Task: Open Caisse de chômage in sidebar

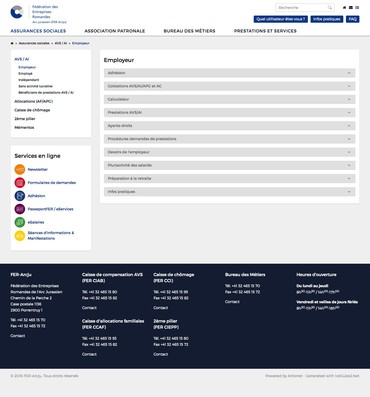Action: [32, 110]
